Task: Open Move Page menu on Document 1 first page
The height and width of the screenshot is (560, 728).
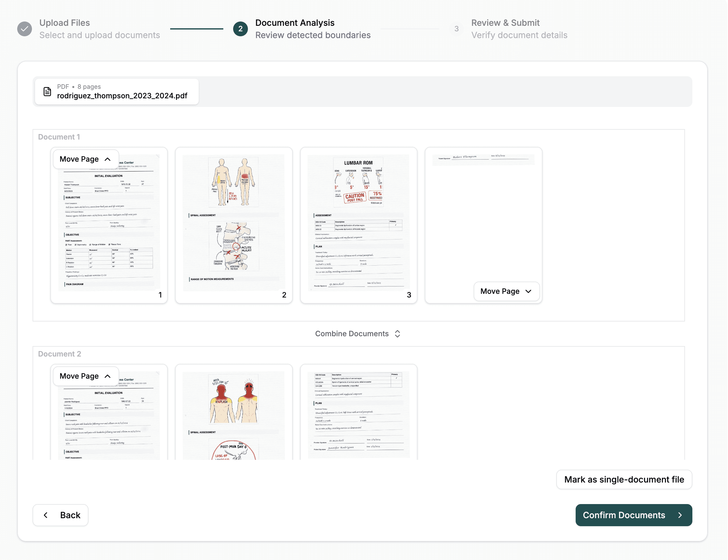Action: tap(85, 159)
